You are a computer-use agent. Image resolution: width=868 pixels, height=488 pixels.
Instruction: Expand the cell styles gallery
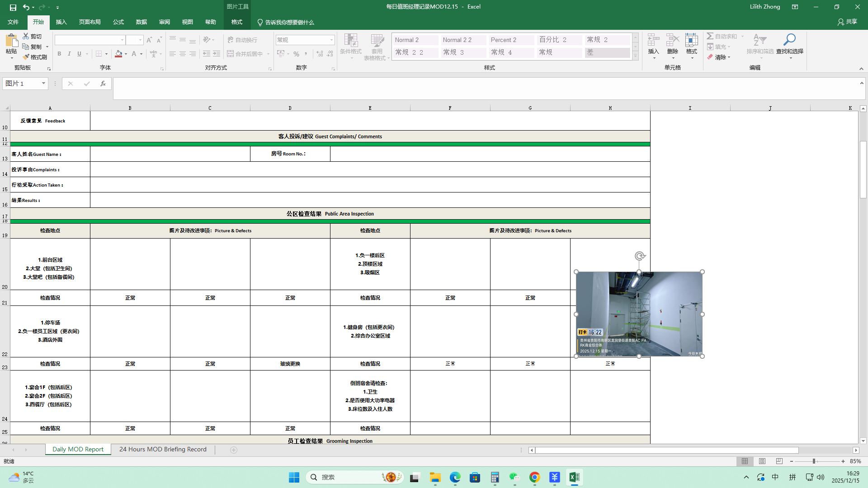click(635, 56)
